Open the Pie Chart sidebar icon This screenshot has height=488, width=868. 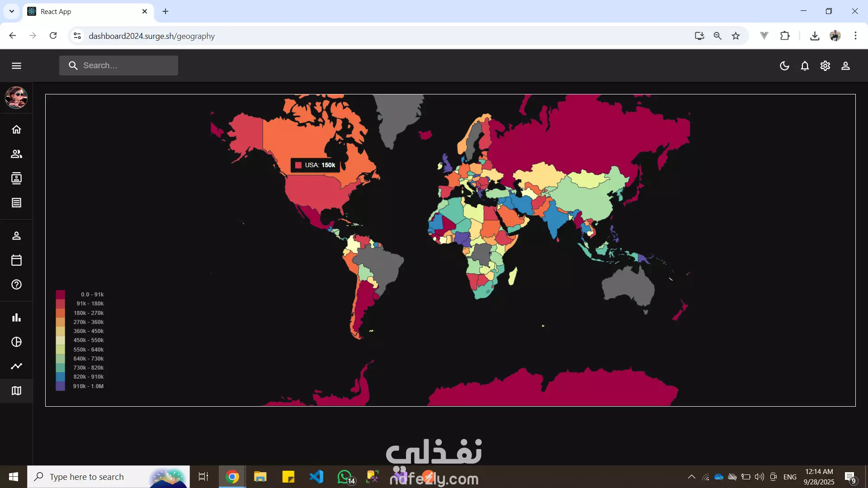pos(17,342)
